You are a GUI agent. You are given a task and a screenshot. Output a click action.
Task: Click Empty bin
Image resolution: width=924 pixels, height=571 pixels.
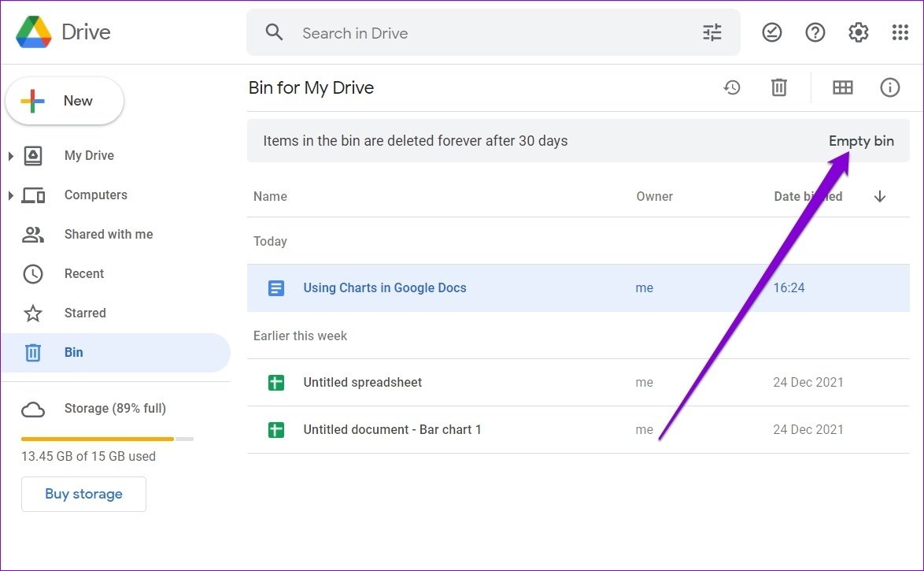click(861, 141)
